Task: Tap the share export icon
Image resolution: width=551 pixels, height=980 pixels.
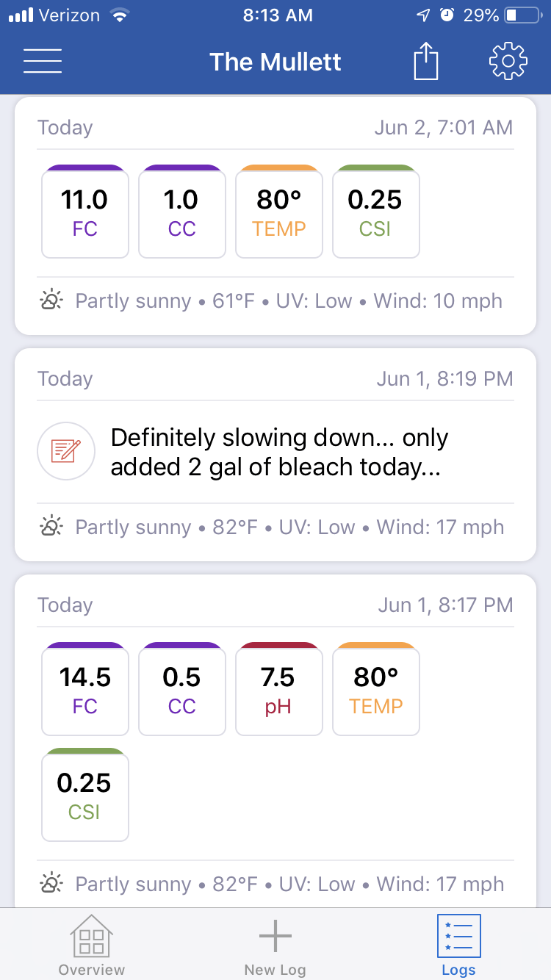Action: [x=425, y=61]
